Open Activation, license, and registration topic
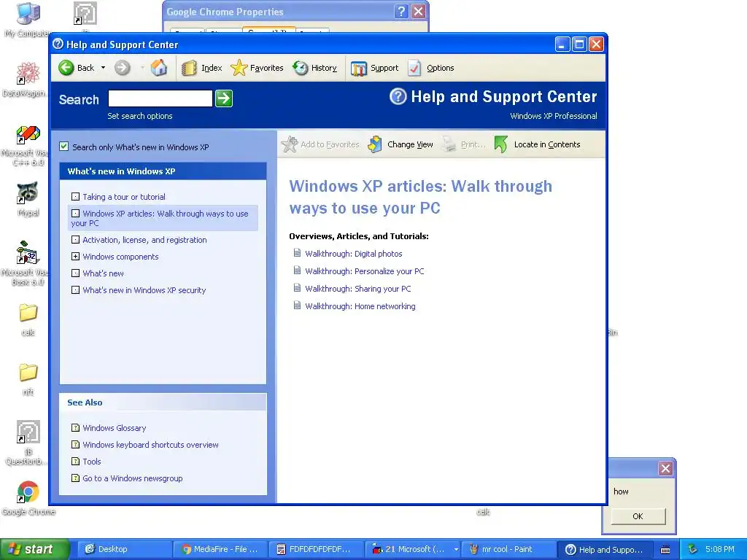Screen dimensions: 747x560 [x=145, y=239]
